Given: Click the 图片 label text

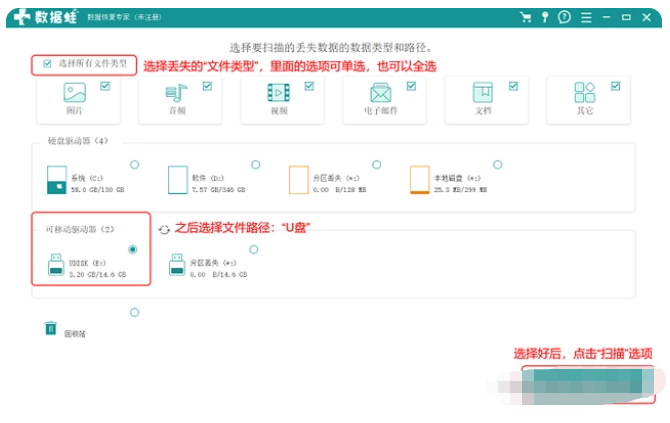Looking at the screenshot, I should 74,111.
